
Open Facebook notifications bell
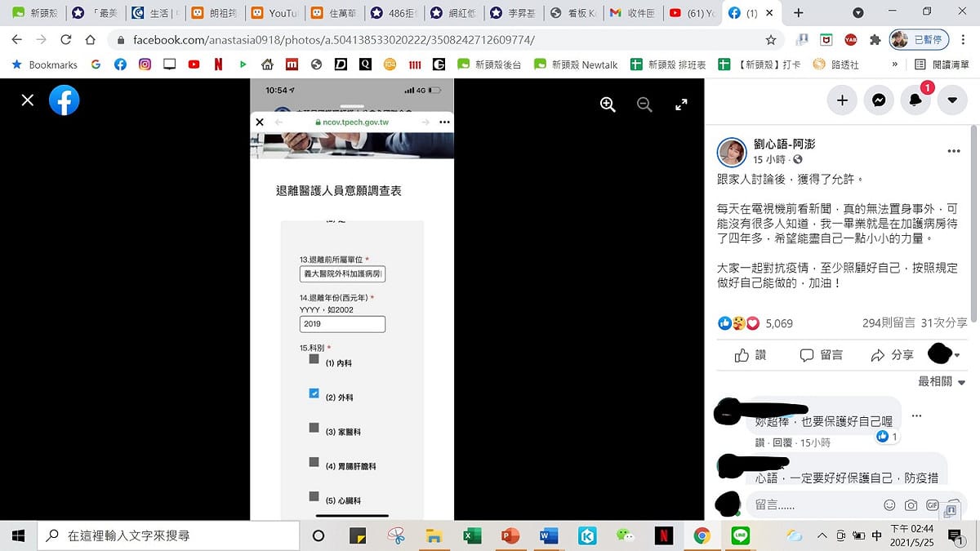(915, 100)
